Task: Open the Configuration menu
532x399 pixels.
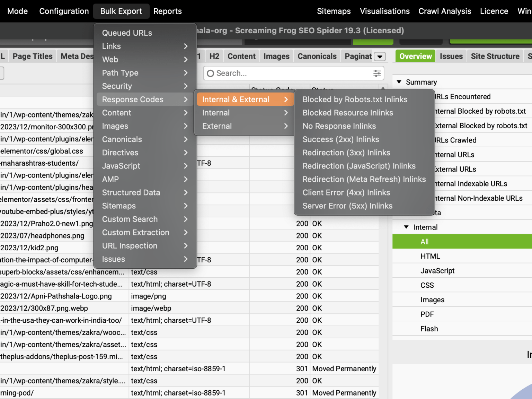Action: [64, 11]
